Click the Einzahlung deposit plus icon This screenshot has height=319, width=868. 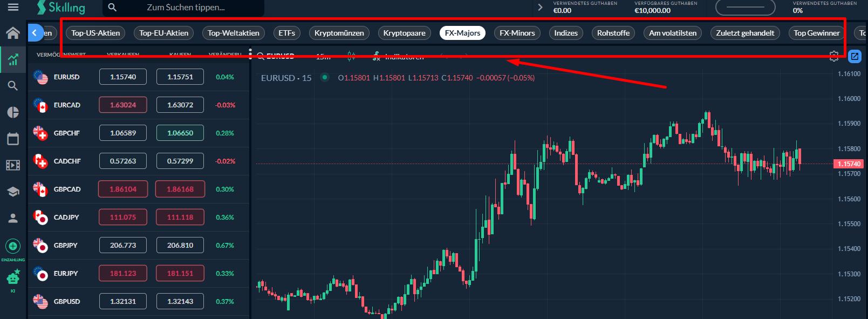pos(13,246)
